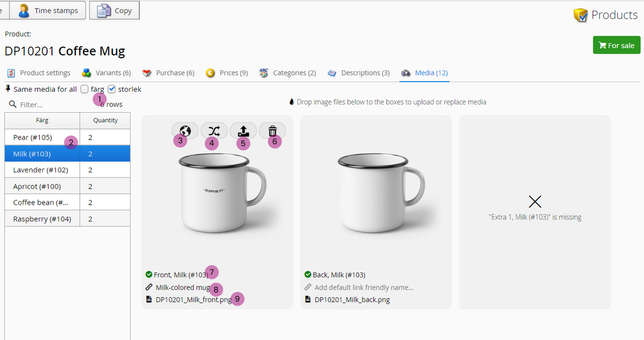
Task: Click Add default link friendly name
Action: 364,288
